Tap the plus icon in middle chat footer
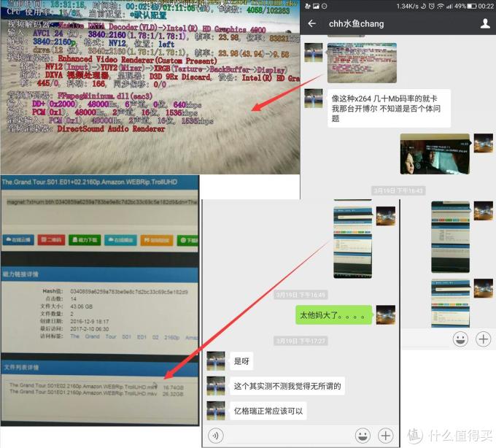This screenshot has height=448, width=496. click(386, 436)
